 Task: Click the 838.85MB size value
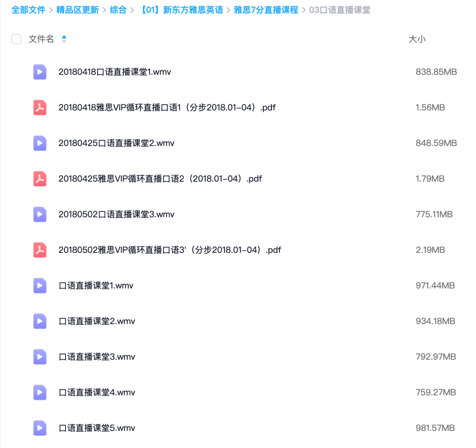(x=436, y=72)
